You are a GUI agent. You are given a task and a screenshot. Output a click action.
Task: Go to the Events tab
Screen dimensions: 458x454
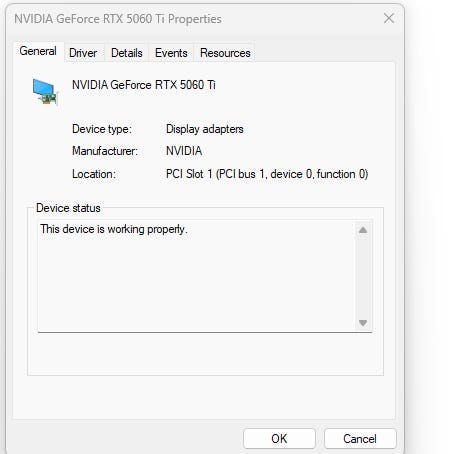(x=171, y=53)
